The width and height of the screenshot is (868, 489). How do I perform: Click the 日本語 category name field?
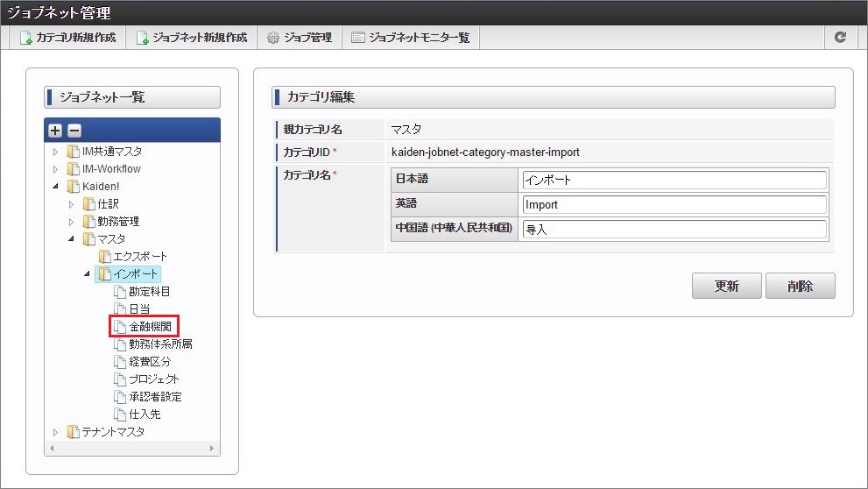pyautogui.click(x=674, y=180)
